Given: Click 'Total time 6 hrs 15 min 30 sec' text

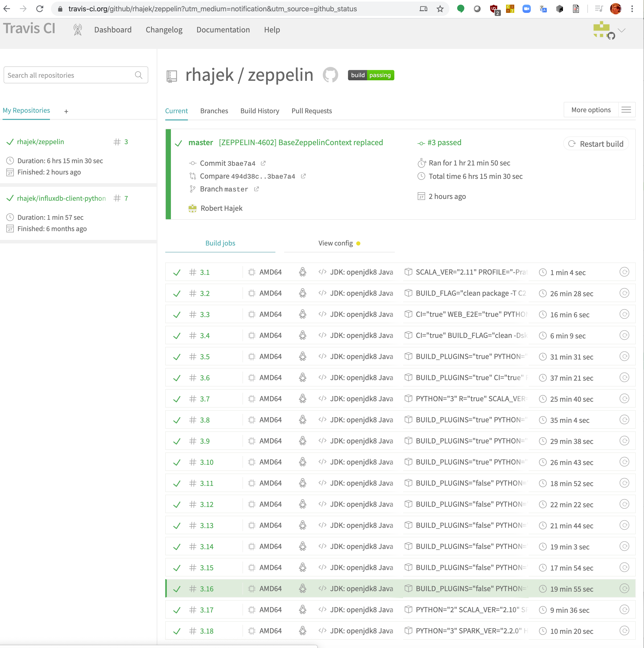Looking at the screenshot, I should coord(476,177).
